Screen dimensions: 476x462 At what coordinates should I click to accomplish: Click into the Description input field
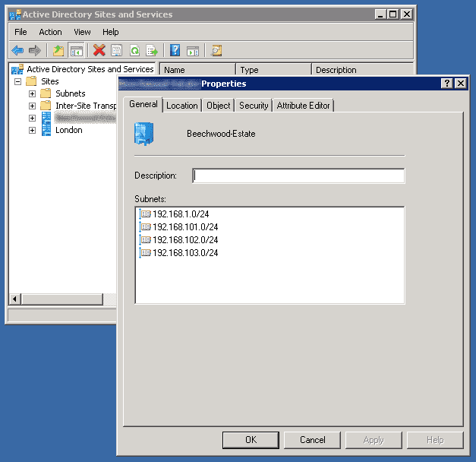coord(298,176)
